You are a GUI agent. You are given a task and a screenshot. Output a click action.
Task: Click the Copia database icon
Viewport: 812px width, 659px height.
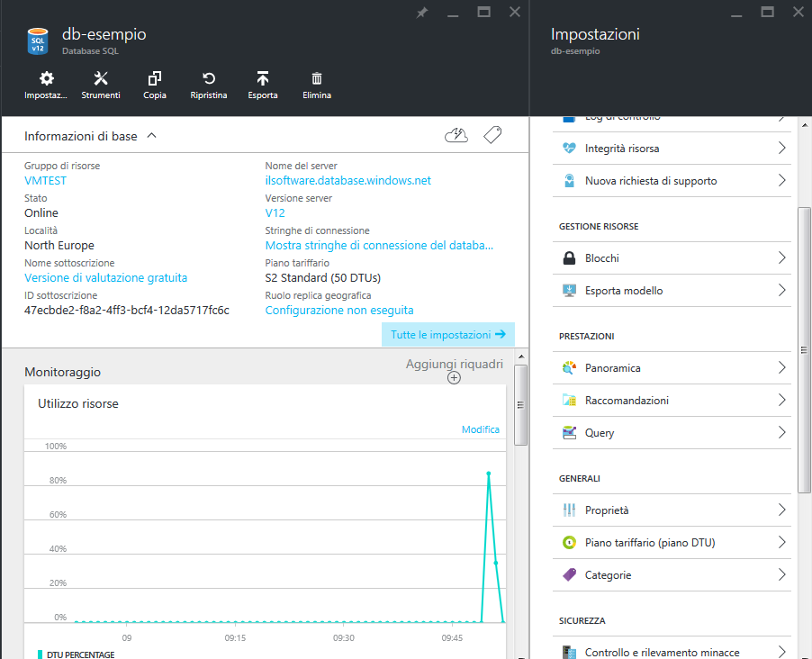point(154,78)
